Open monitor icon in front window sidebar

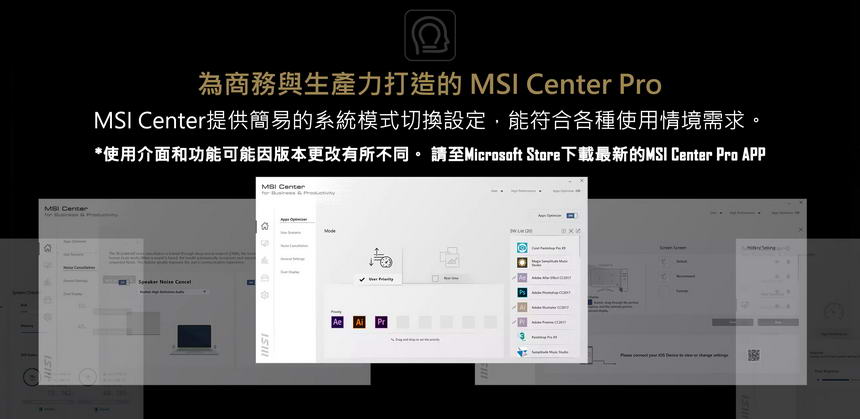tap(264, 243)
